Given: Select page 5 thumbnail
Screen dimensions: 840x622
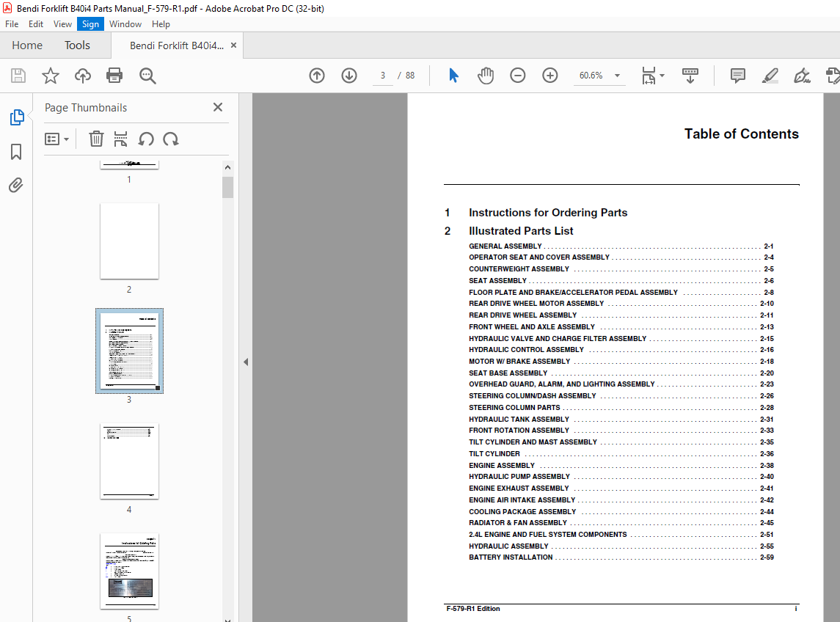Looking at the screenshot, I should pyautogui.click(x=129, y=571).
